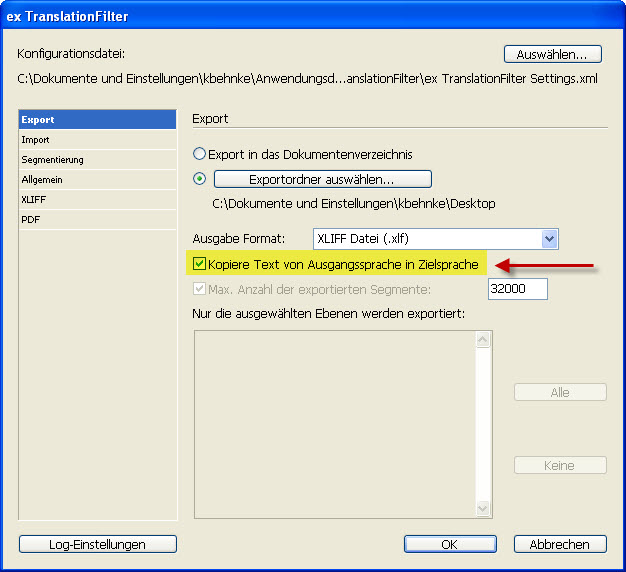
Task: Click the Ausgabe Format: label
Action: pyautogui.click(x=239, y=239)
